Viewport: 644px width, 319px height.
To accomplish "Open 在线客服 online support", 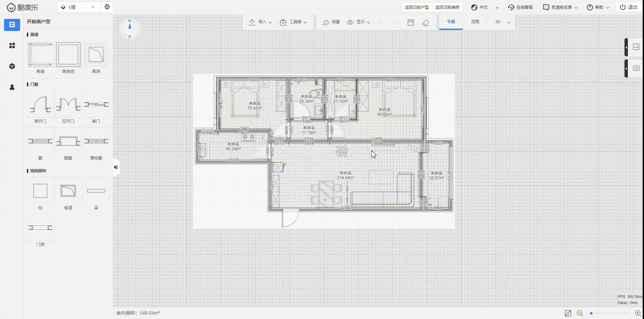I will click(520, 7).
